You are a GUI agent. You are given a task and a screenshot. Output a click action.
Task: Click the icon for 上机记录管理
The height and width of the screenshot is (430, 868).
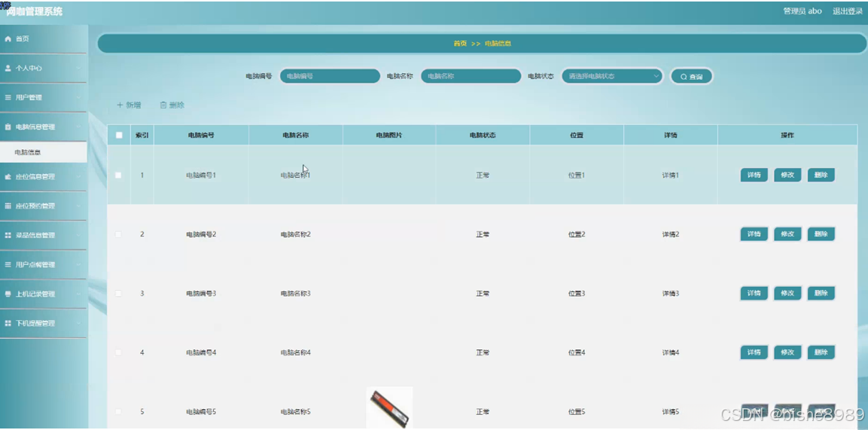point(8,294)
